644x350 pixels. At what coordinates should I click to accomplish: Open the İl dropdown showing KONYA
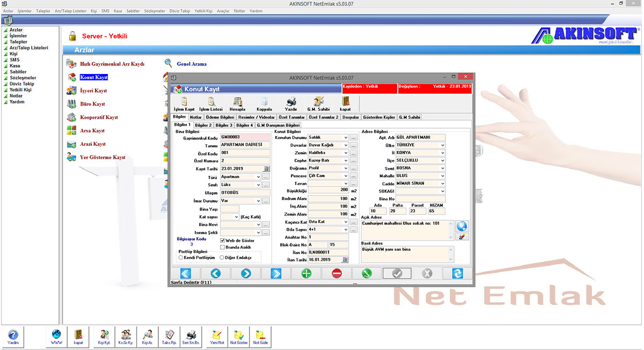[443, 152]
